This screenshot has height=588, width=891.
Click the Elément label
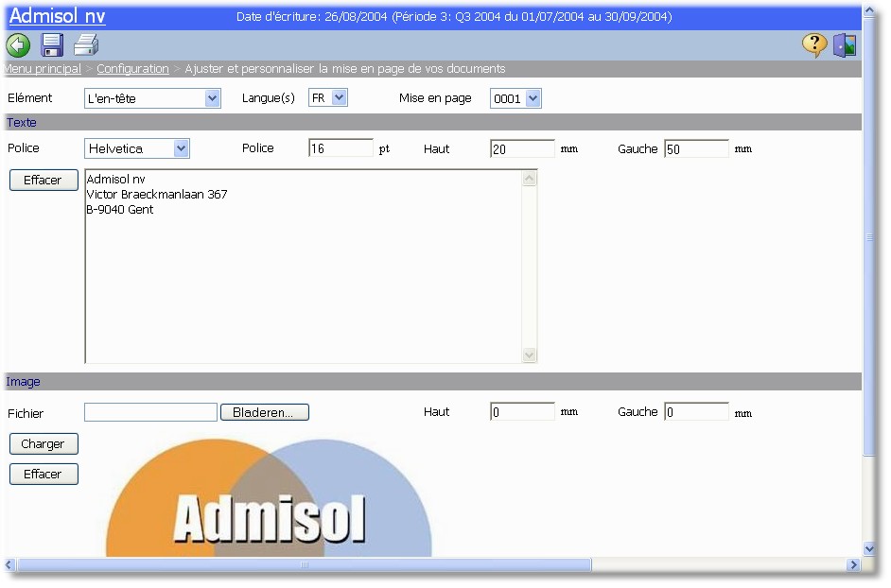(x=29, y=97)
